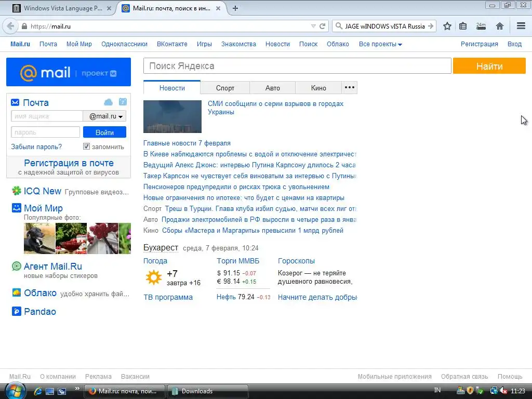Click the Pandao icon
The height and width of the screenshot is (399, 532).
pos(16,311)
